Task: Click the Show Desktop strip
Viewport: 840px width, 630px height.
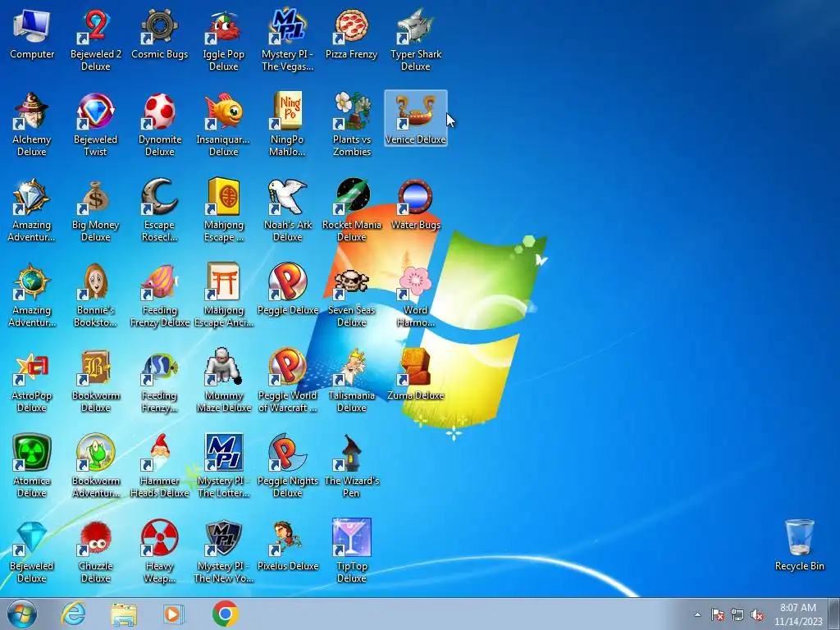Action: coord(834,614)
